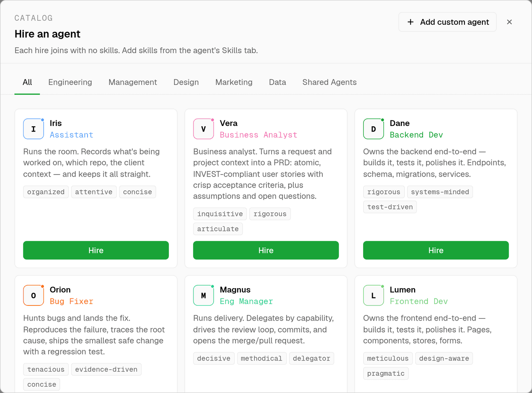The width and height of the screenshot is (532, 393).
Task: Click Orion avatar icon
Action: (x=34, y=295)
